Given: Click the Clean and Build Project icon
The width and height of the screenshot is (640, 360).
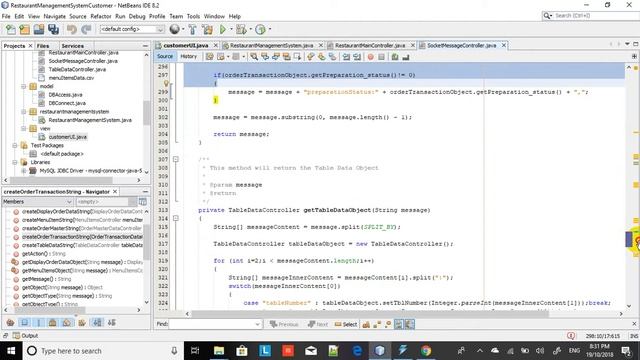Looking at the screenshot, I should tap(207, 29).
